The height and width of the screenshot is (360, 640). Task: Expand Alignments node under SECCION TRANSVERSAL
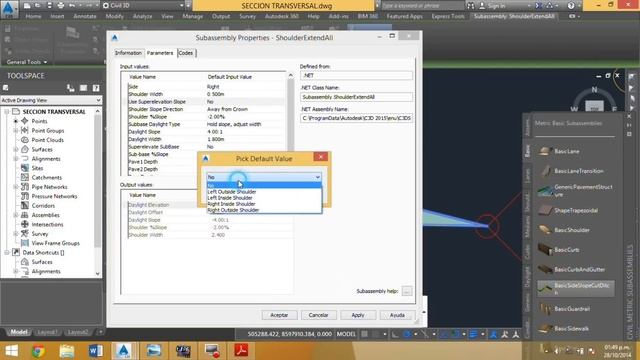[16, 159]
